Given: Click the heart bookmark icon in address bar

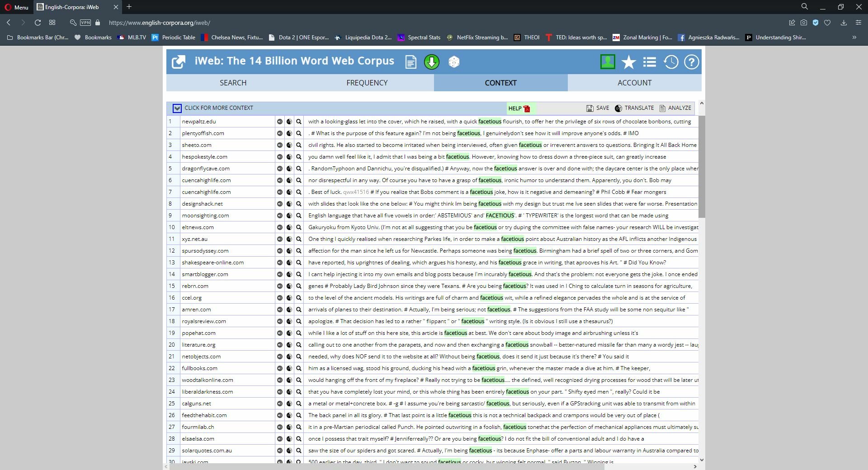Looking at the screenshot, I should (827, 23).
